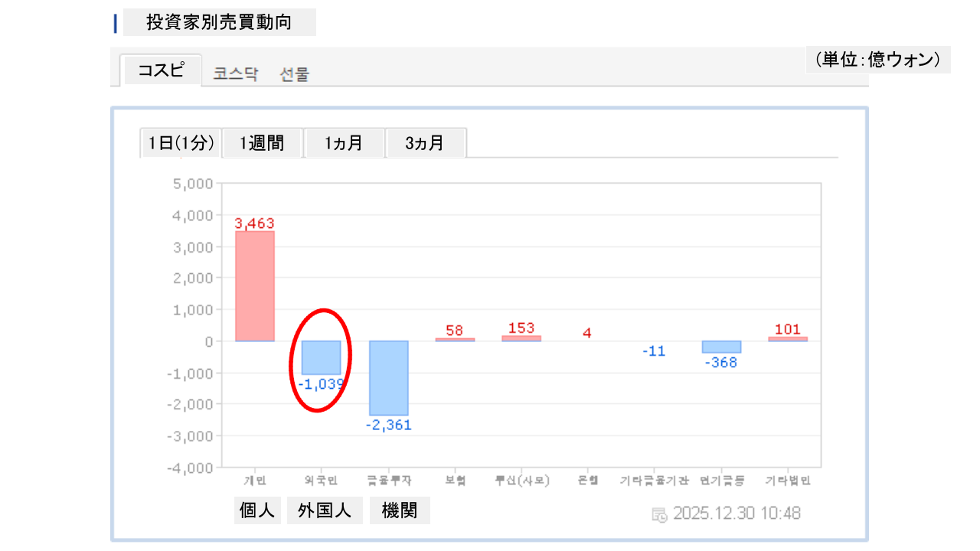Click the 機関 label below the chart

pos(400,511)
